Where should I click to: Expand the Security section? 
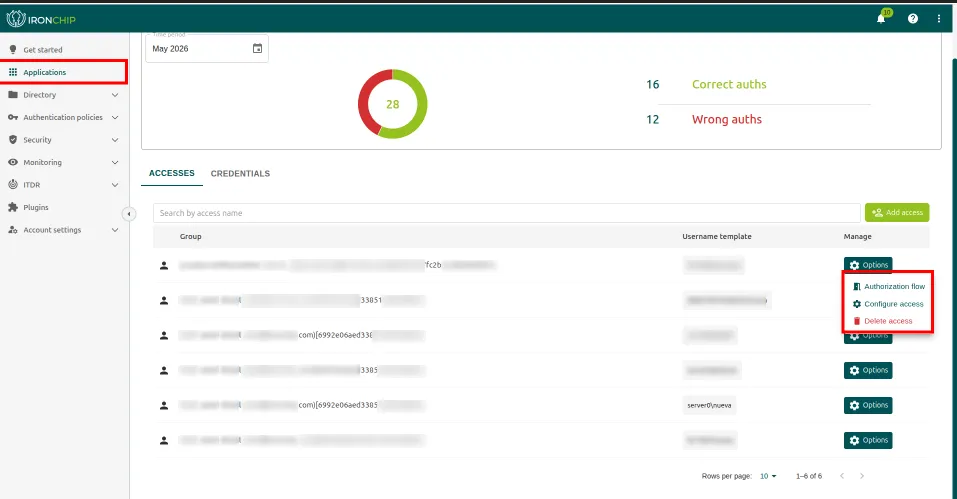115,140
